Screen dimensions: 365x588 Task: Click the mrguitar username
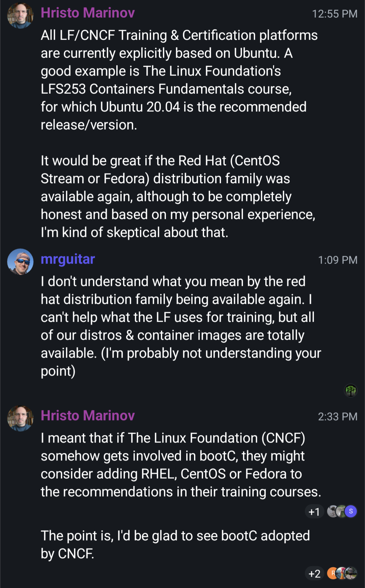coord(68,259)
